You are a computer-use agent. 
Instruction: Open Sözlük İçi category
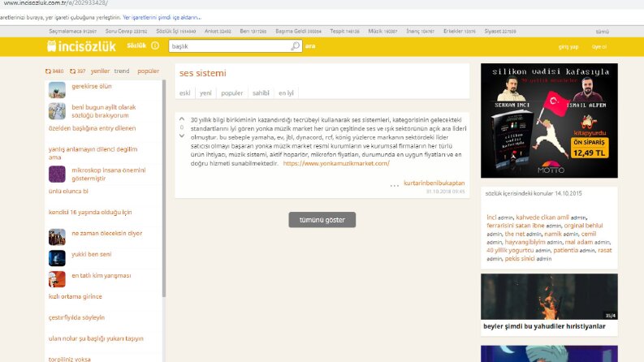coord(175,31)
